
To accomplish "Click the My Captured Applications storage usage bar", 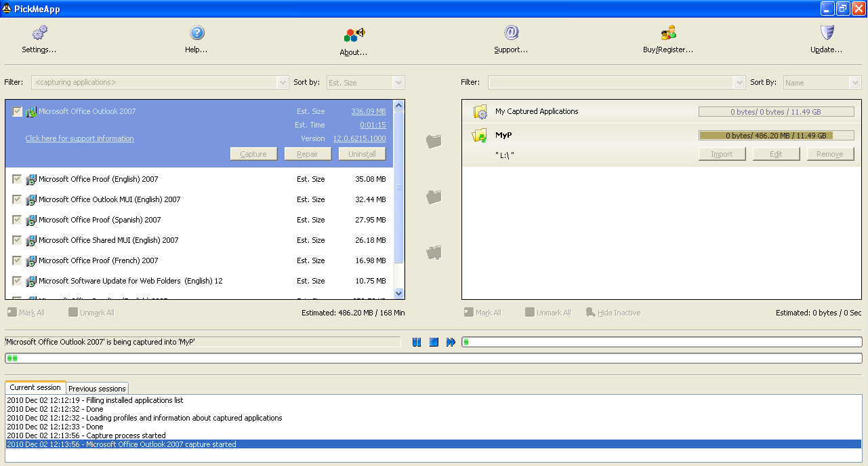I will pos(776,112).
